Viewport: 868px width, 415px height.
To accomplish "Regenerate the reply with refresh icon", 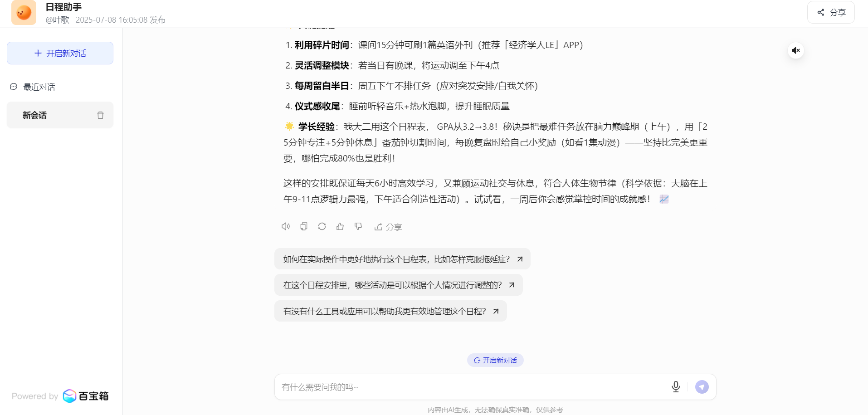I will click(322, 226).
